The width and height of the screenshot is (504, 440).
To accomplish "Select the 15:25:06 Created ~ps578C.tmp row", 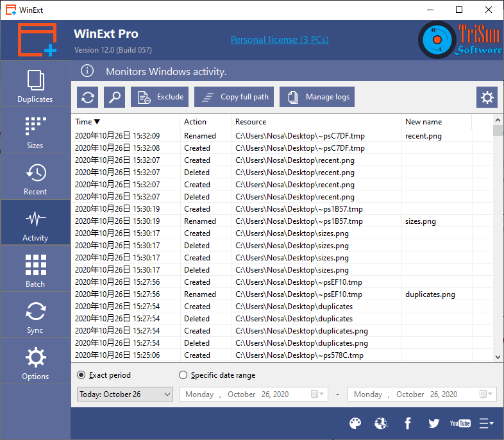I will coord(282,355).
